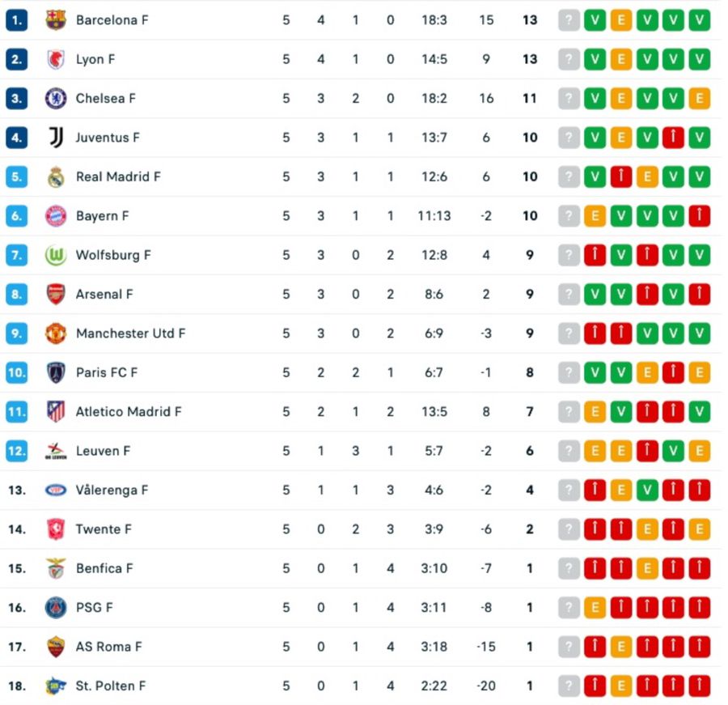Click the Manchester Utd F badge
728x705 pixels.
55,333
